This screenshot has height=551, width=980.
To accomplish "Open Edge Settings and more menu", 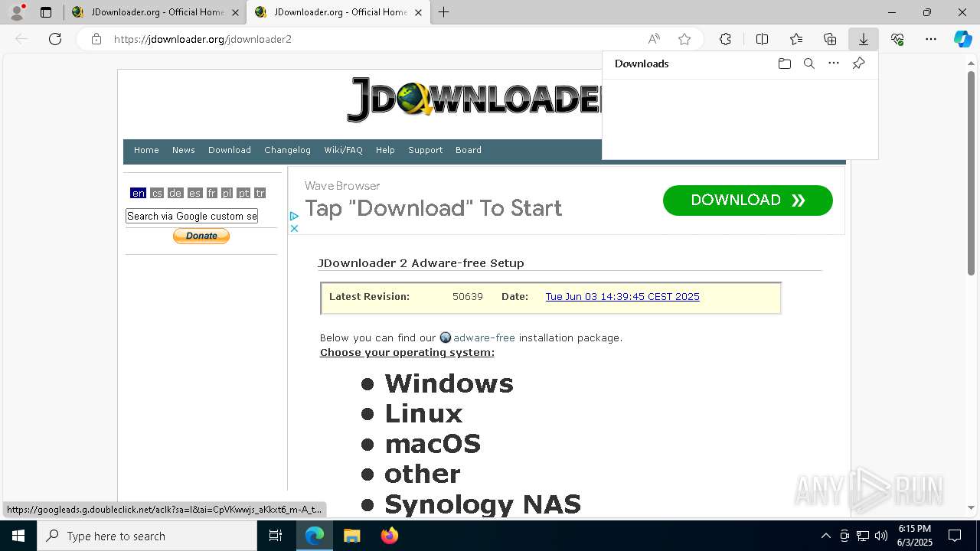I will coord(931,39).
